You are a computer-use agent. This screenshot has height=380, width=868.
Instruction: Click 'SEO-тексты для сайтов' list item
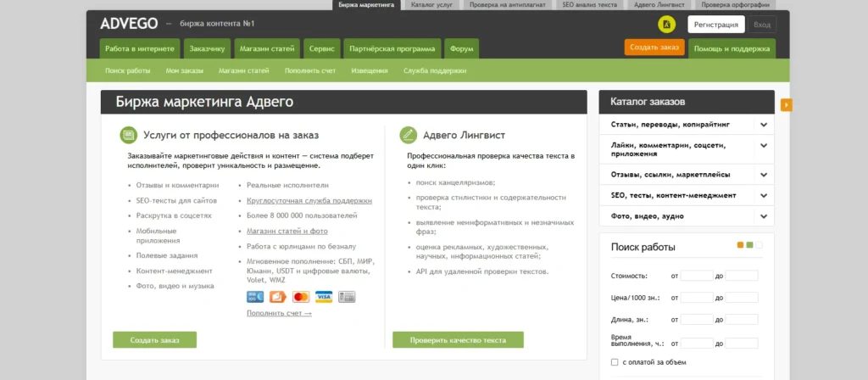click(x=176, y=200)
